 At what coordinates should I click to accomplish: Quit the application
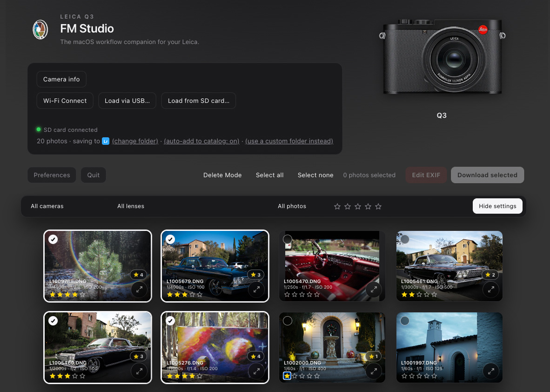(x=94, y=175)
